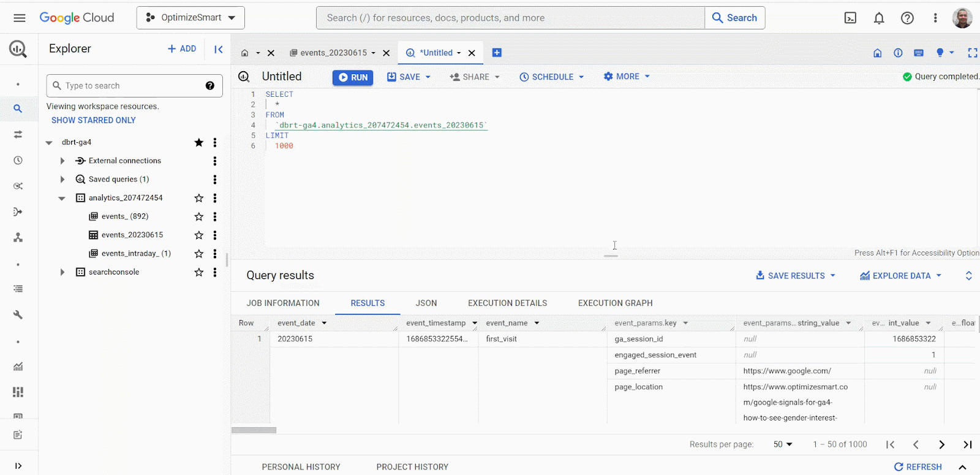
Task: Sort by event_date column dropdown arrow
Action: click(324, 323)
